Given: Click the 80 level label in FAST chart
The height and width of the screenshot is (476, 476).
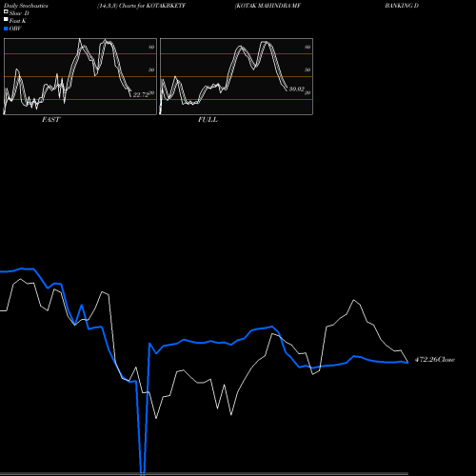Looking at the screenshot, I should 151,47.
